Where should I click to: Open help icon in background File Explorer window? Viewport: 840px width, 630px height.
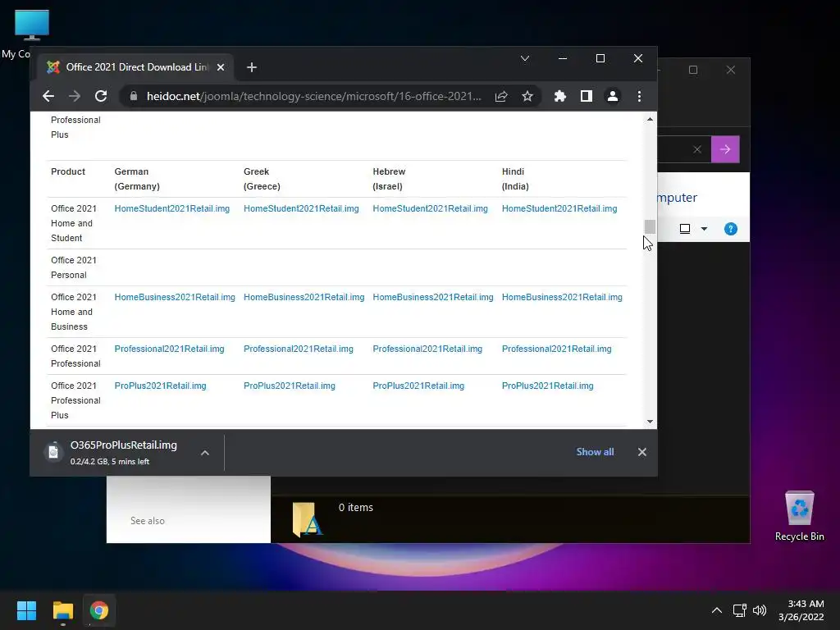[x=730, y=229]
